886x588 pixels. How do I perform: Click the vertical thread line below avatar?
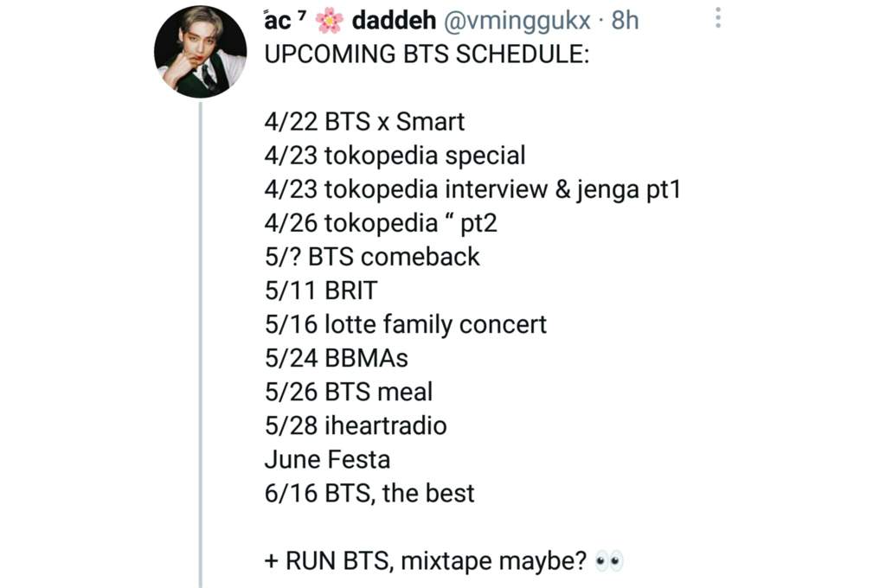click(x=200, y=344)
